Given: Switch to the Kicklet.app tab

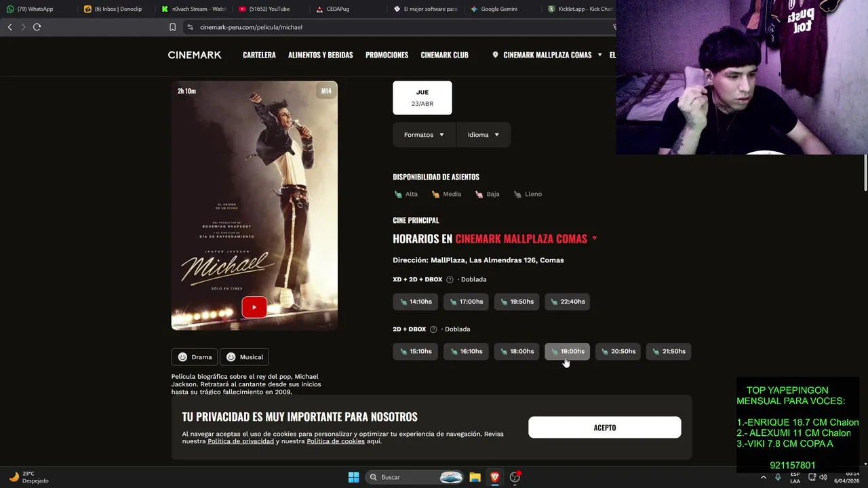Looking at the screenshot, I should (580, 9).
